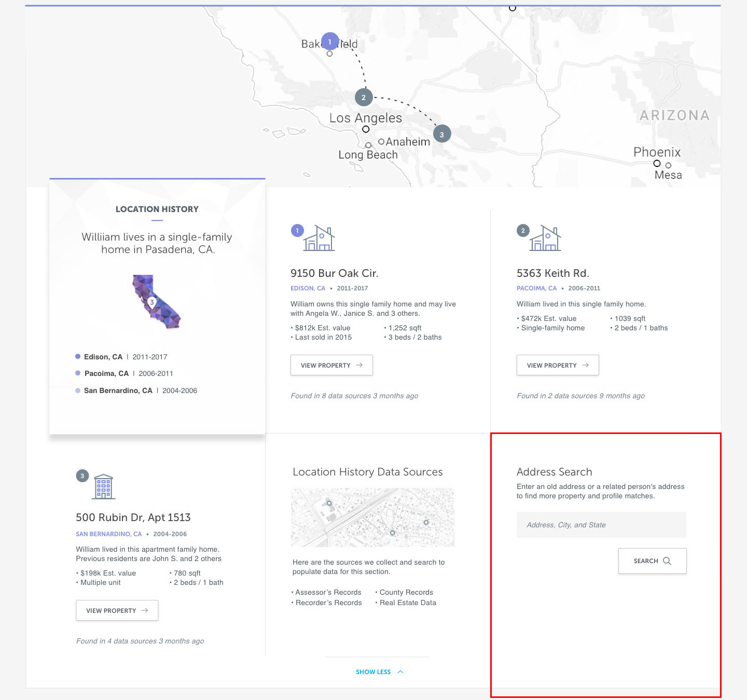Toggle the Edison, CA bullet in Location History
The height and width of the screenshot is (700, 747).
pos(78,356)
